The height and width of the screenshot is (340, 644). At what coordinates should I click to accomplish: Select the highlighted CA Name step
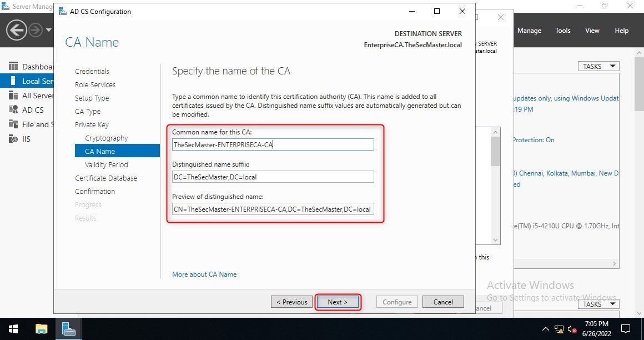(117, 151)
